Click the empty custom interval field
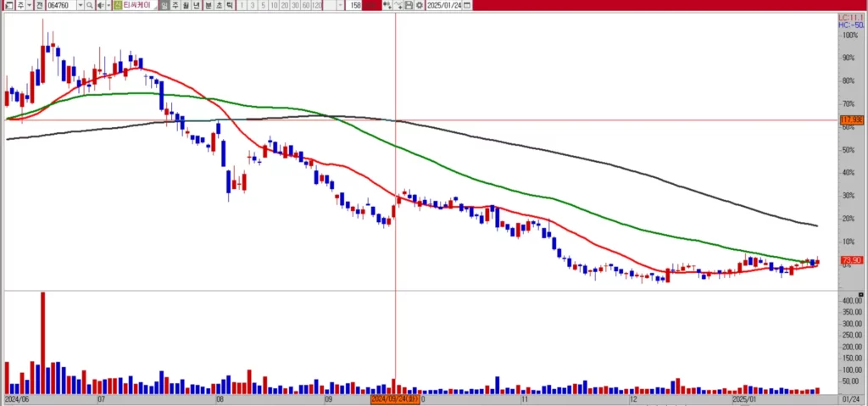This screenshot has width=868, height=406. click(330, 6)
